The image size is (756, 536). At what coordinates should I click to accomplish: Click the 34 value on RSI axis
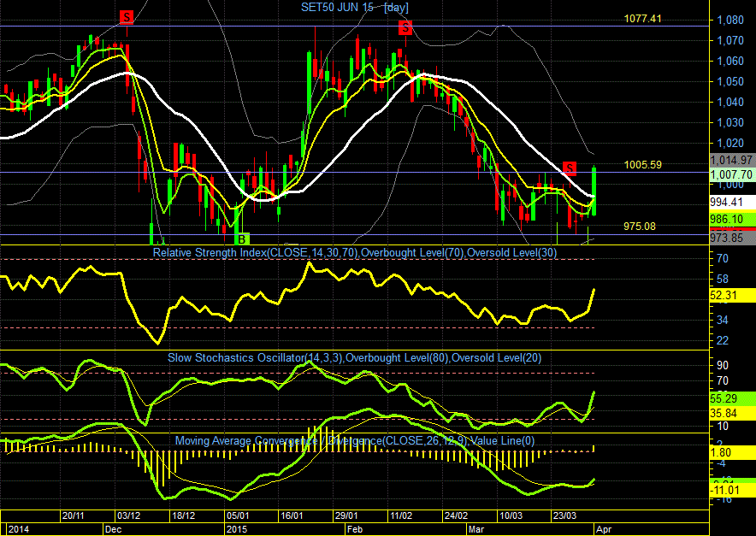[723, 320]
